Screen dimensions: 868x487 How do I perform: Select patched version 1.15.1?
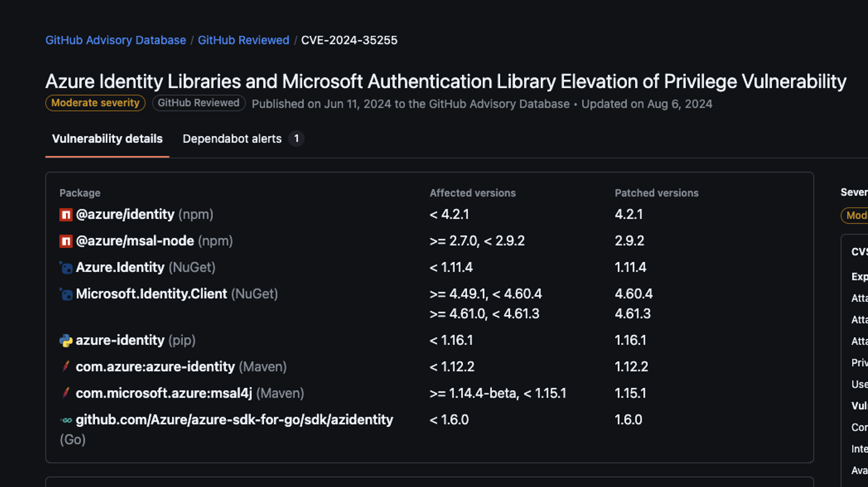click(630, 393)
